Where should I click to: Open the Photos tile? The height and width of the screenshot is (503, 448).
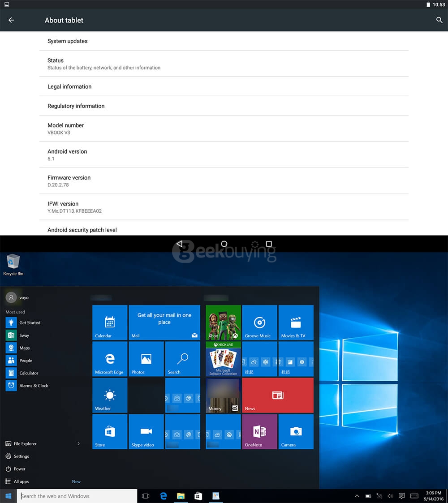click(x=146, y=359)
